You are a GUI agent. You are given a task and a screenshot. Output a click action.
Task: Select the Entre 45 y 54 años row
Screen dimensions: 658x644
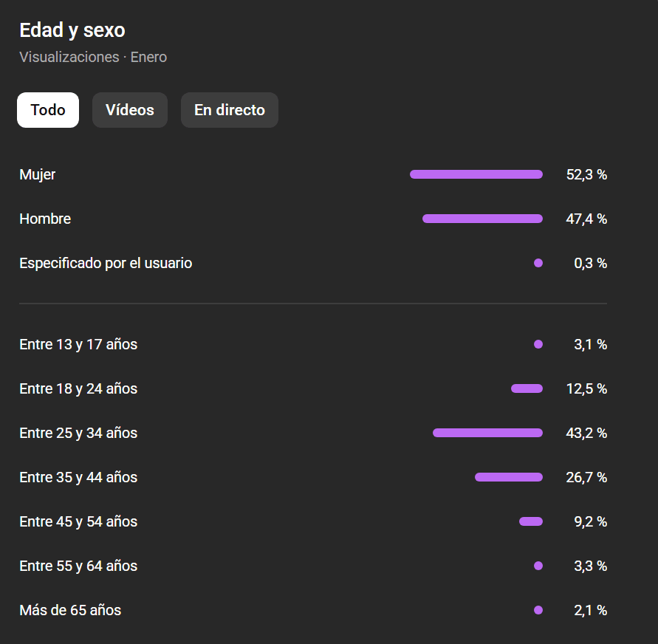[78, 521]
